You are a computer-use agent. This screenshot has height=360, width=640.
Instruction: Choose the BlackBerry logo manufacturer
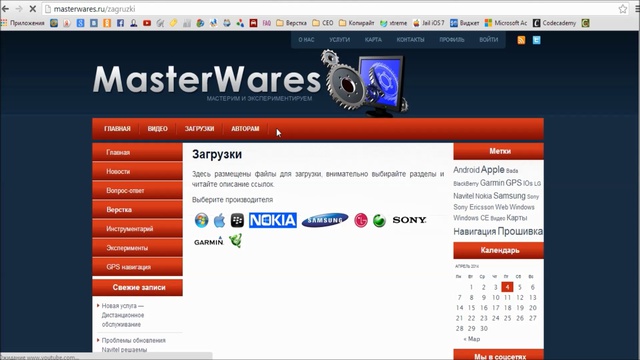tap(237, 220)
